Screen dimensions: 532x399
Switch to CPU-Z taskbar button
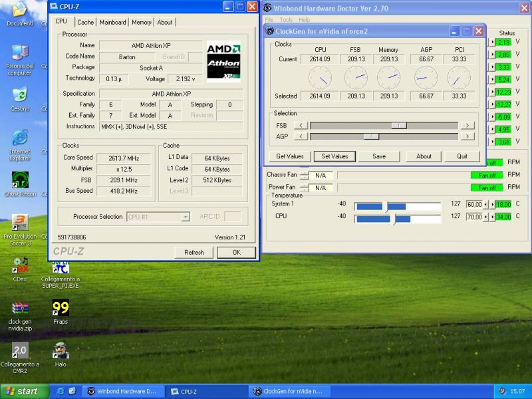click(x=207, y=391)
